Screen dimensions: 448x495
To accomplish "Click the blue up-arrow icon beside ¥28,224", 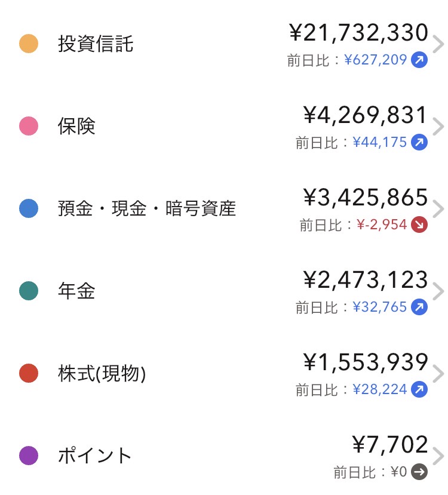I will tap(419, 390).
